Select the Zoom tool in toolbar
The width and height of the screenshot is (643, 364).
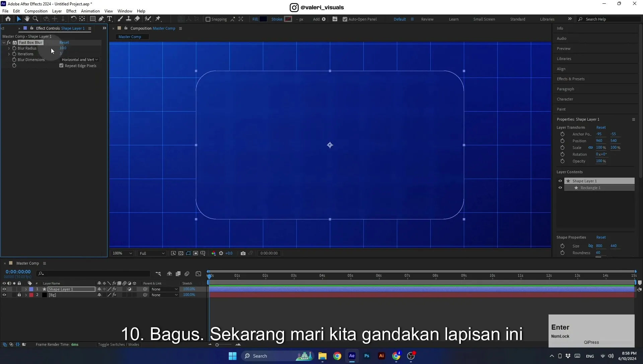tap(35, 19)
